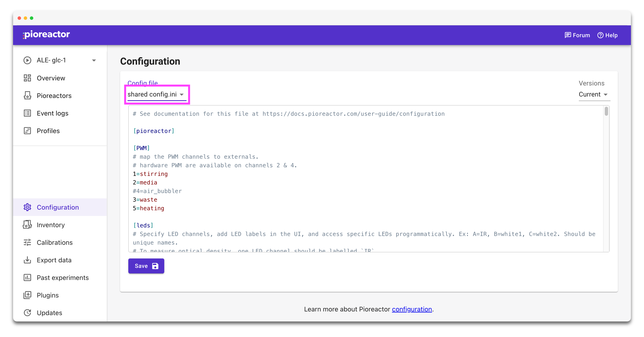Open the Overview page icon
644x337 pixels.
click(28, 78)
